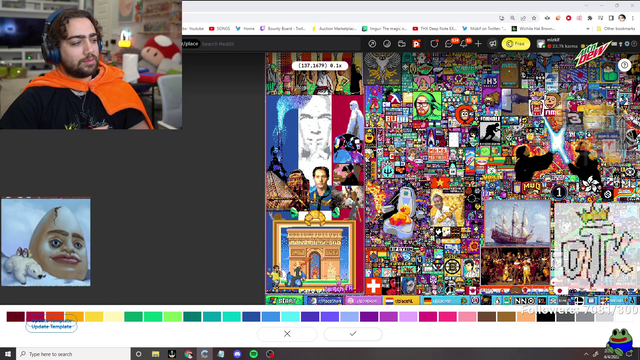Open the Reddit Popular feed icon
Image resolution: width=640 pixels, height=360 pixels.
click(x=372, y=44)
